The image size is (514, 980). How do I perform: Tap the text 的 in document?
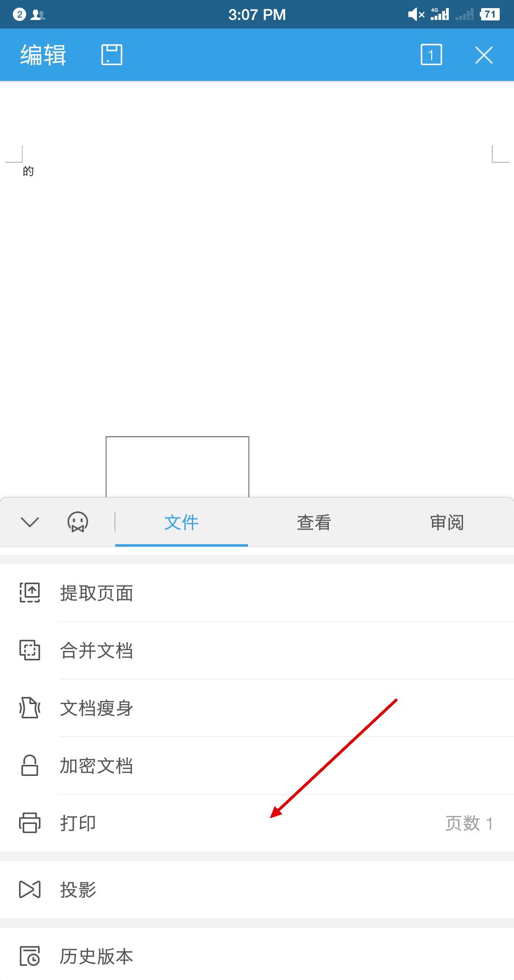pos(28,171)
